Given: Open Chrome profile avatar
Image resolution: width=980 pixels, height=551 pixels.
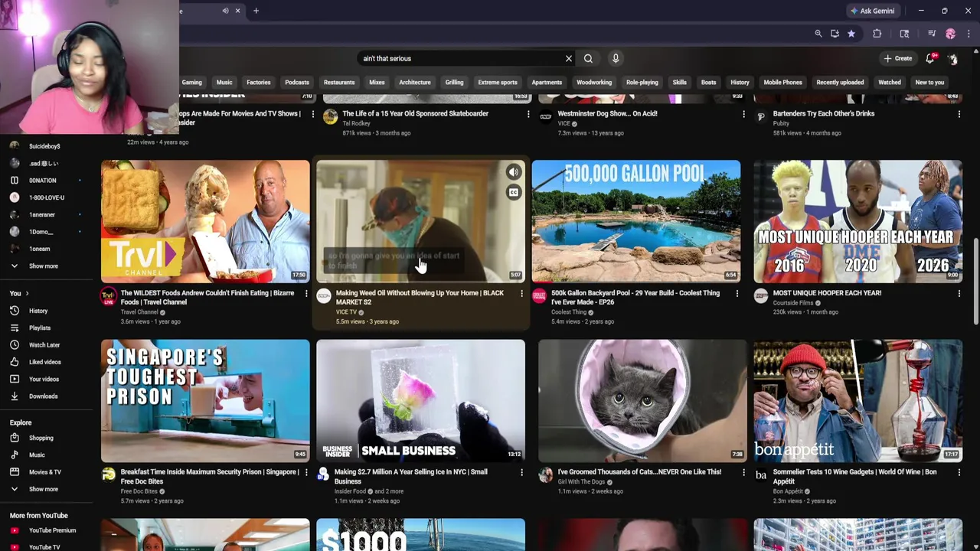Looking at the screenshot, I should tap(951, 34).
